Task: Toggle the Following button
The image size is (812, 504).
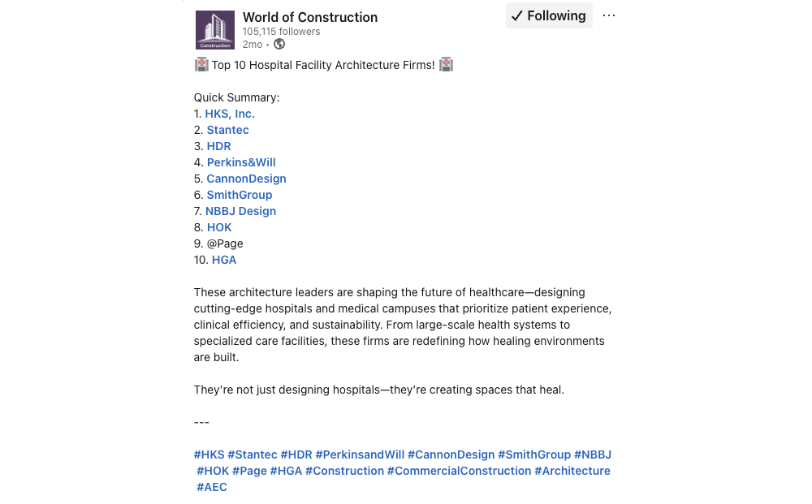Action: [x=549, y=15]
